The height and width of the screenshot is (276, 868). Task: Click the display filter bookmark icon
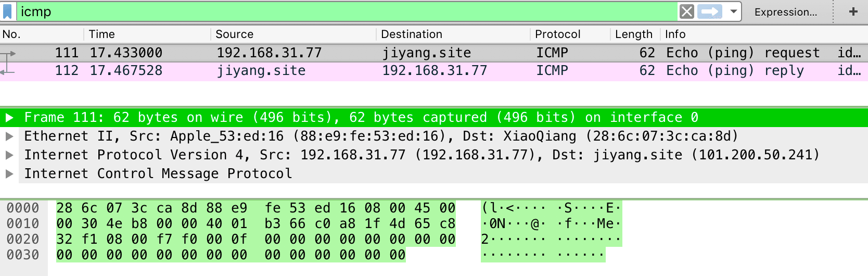7,11
